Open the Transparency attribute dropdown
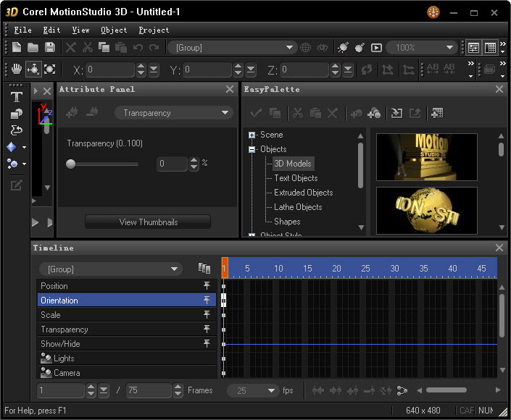This screenshot has height=420, width=511. coord(173,113)
